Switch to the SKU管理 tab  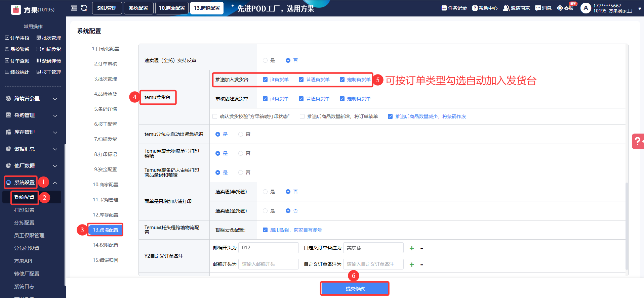[x=107, y=8]
